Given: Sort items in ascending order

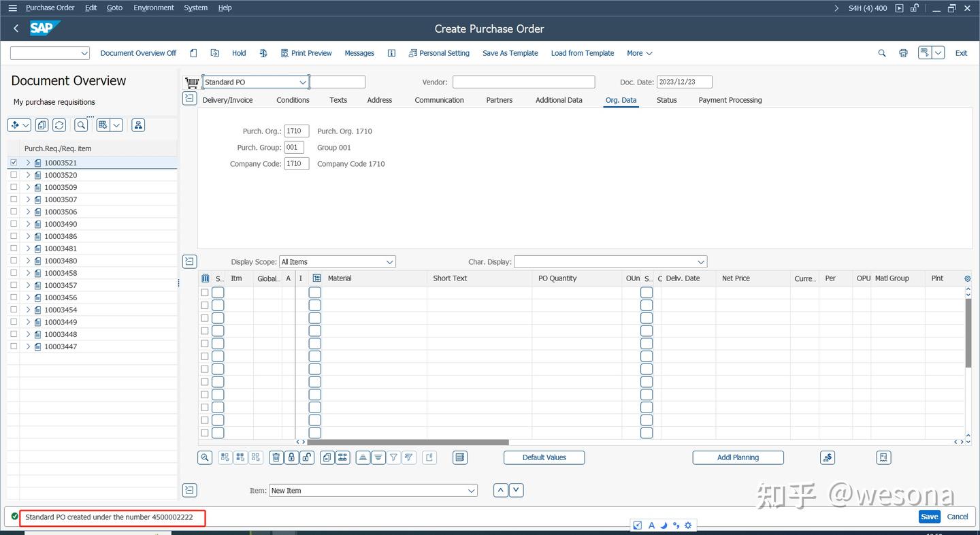Looking at the screenshot, I should (x=363, y=457).
